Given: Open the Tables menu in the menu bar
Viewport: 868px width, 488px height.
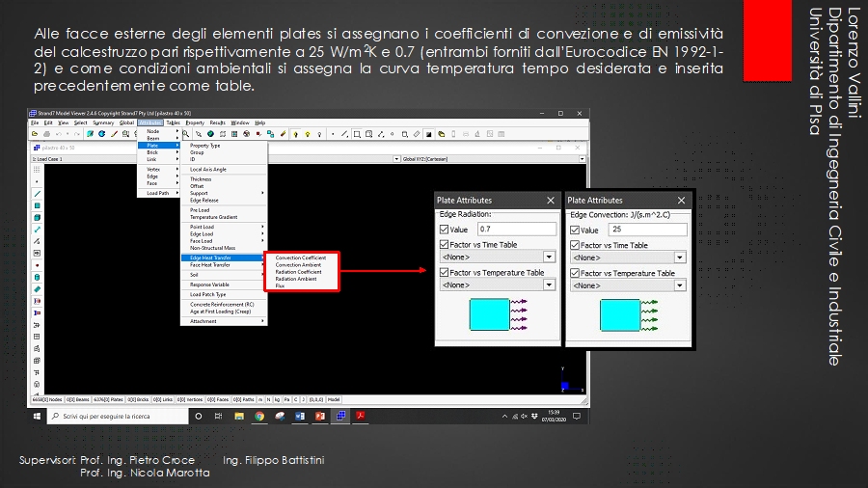Looking at the screenshot, I should (x=173, y=122).
